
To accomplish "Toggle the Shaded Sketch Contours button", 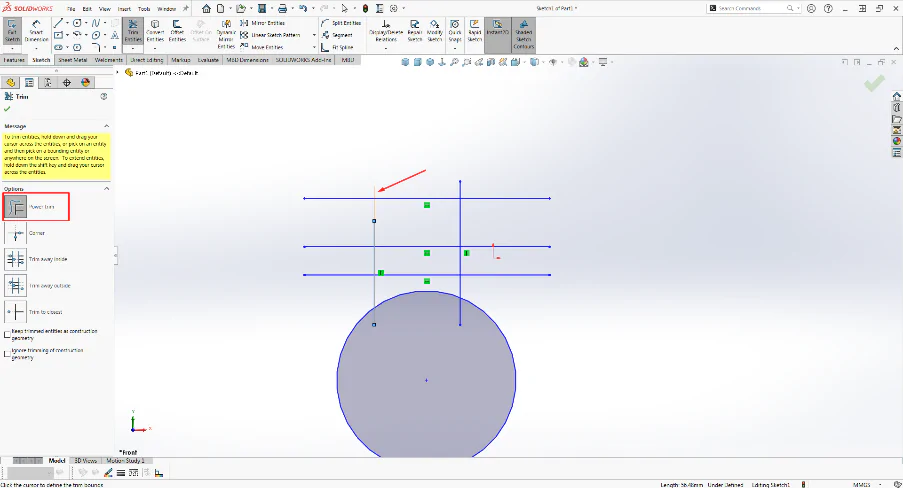I will pos(523,35).
